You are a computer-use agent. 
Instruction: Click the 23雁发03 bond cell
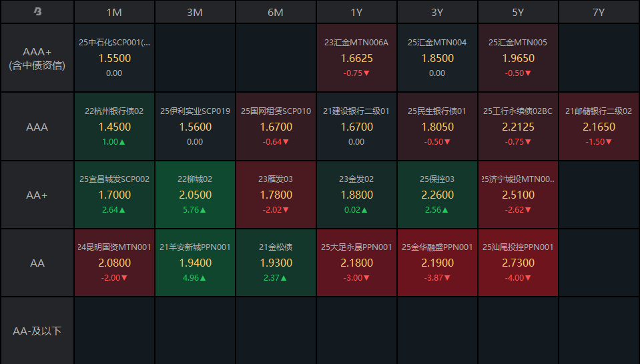click(276, 195)
